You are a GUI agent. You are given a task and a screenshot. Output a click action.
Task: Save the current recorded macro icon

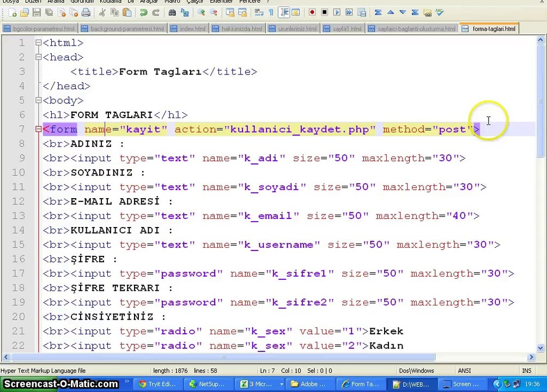[362, 13]
